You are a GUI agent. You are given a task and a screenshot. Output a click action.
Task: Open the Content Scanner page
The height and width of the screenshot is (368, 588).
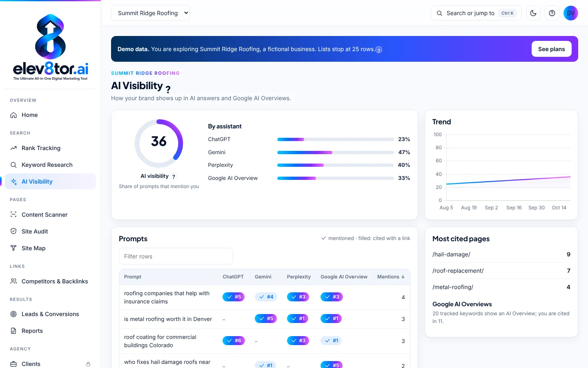(51, 215)
